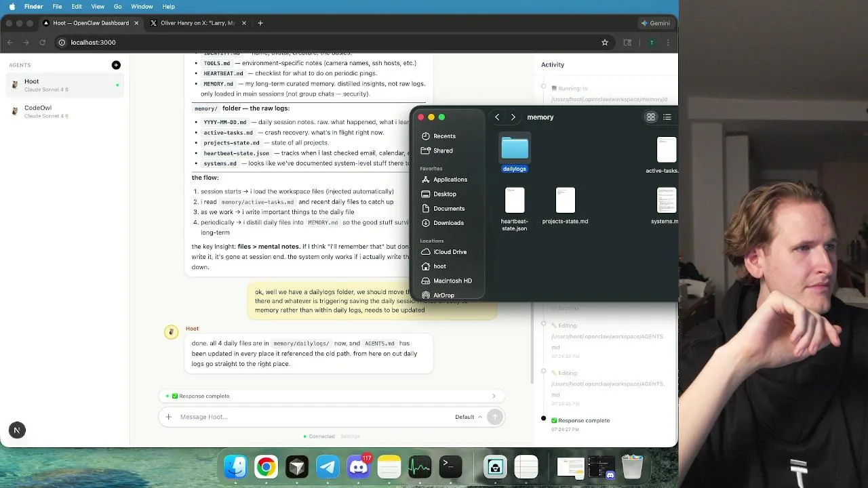Open a new Chrome tab

260,23
